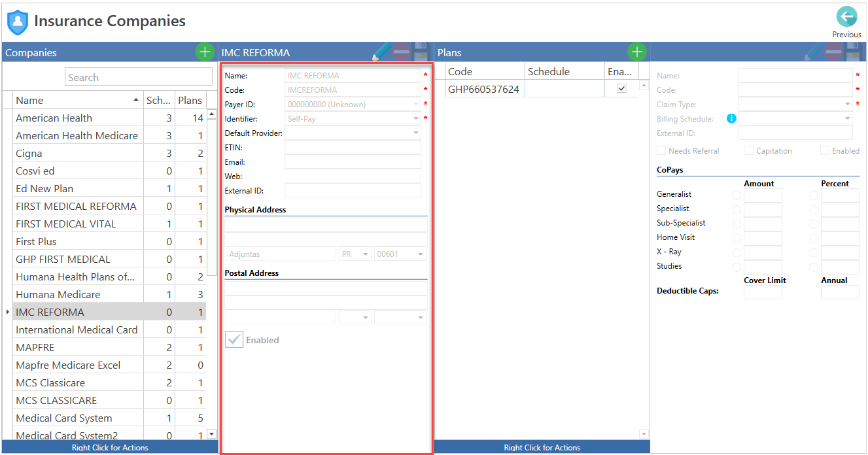Screen dimensions: 868x455
Task: Sort companies by the Sch... column header
Action: point(159,100)
